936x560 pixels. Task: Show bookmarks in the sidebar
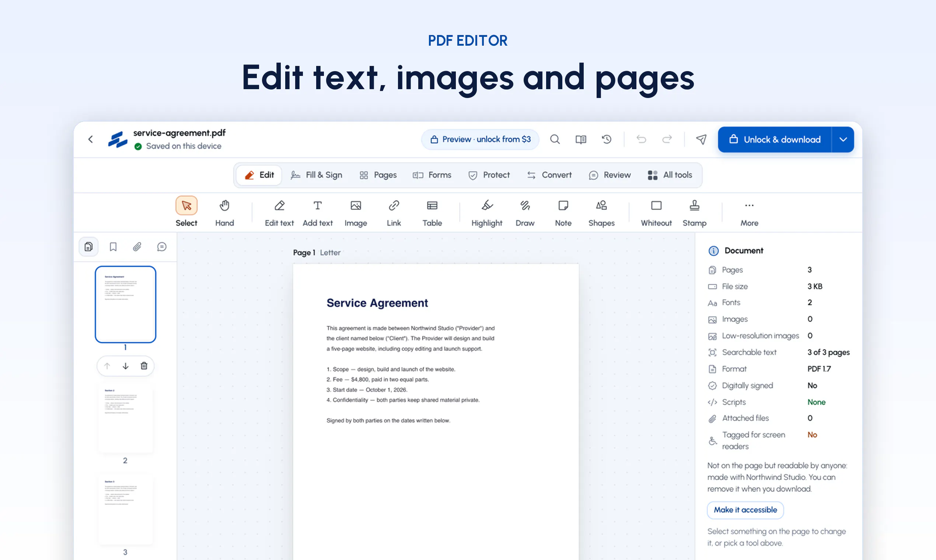[x=113, y=247]
